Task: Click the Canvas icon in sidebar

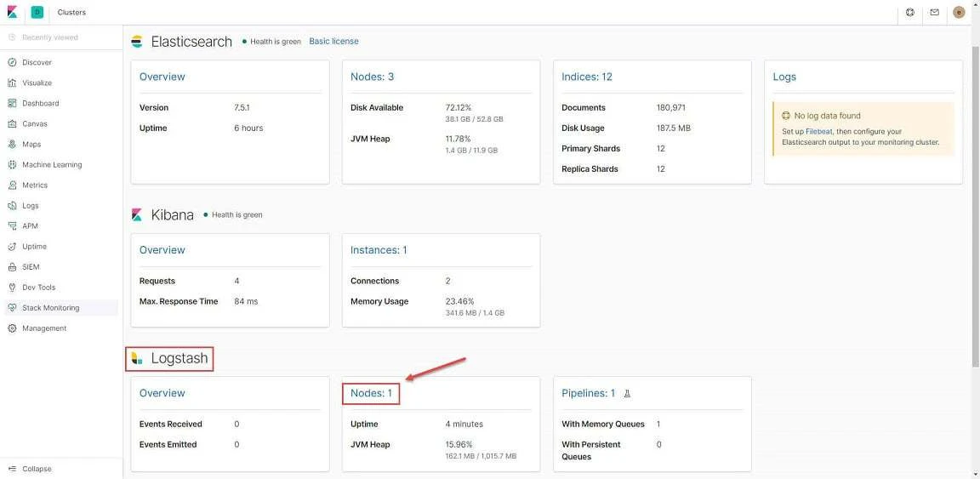Action: (x=12, y=124)
